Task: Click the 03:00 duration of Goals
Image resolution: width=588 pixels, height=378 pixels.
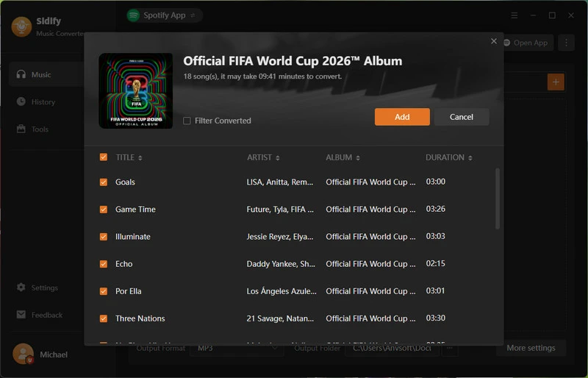Action: click(435, 182)
